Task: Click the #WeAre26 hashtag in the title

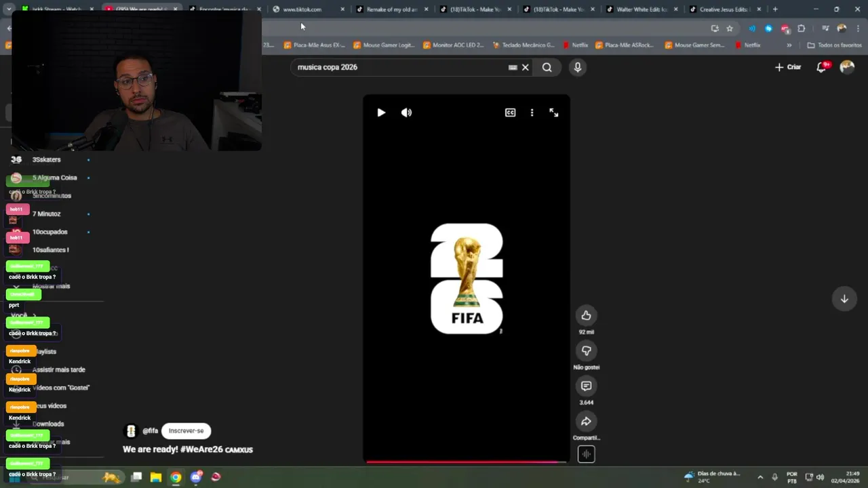Action: tap(201, 449)
